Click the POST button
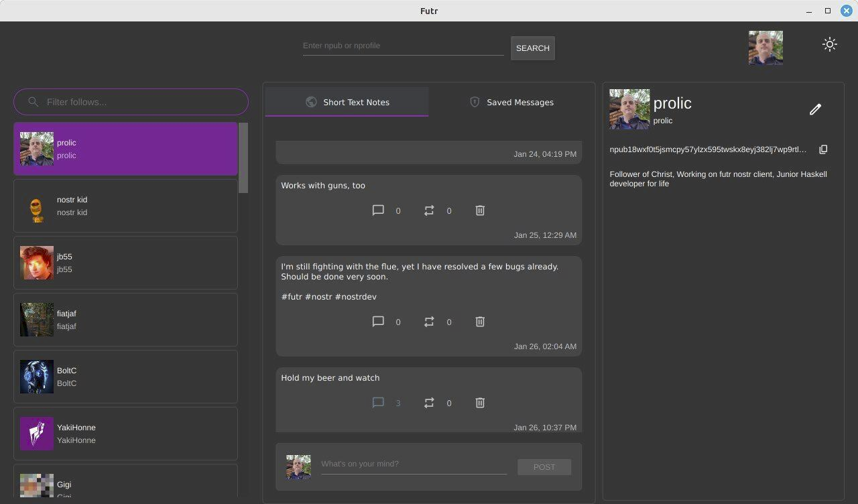858x504 pixels. coord(544,467)
